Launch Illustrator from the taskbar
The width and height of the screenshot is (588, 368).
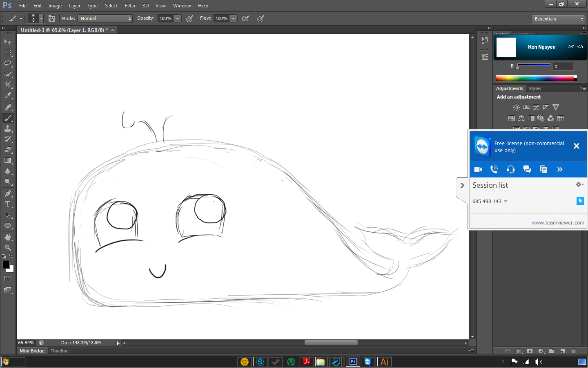point(384,362)
